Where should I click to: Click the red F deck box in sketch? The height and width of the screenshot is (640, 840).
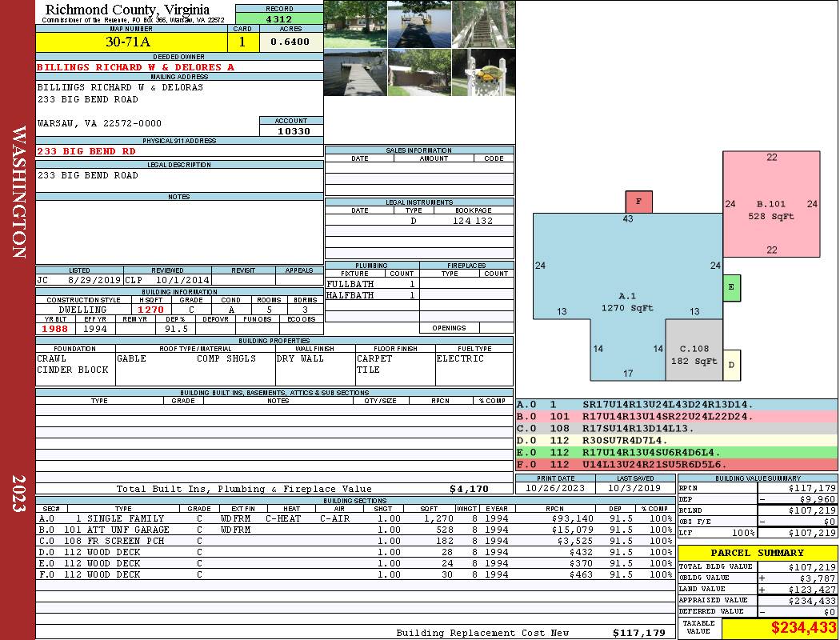coord(638,202)
